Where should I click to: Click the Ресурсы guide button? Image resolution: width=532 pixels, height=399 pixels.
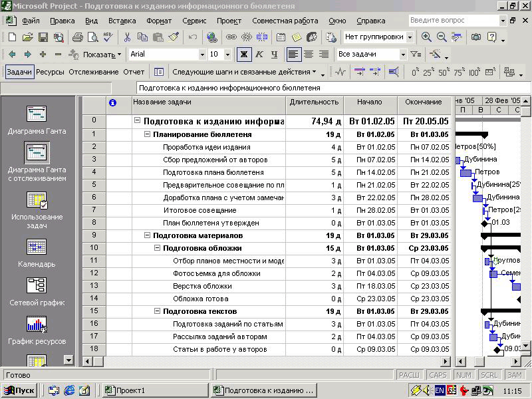[x=51, y=72]
